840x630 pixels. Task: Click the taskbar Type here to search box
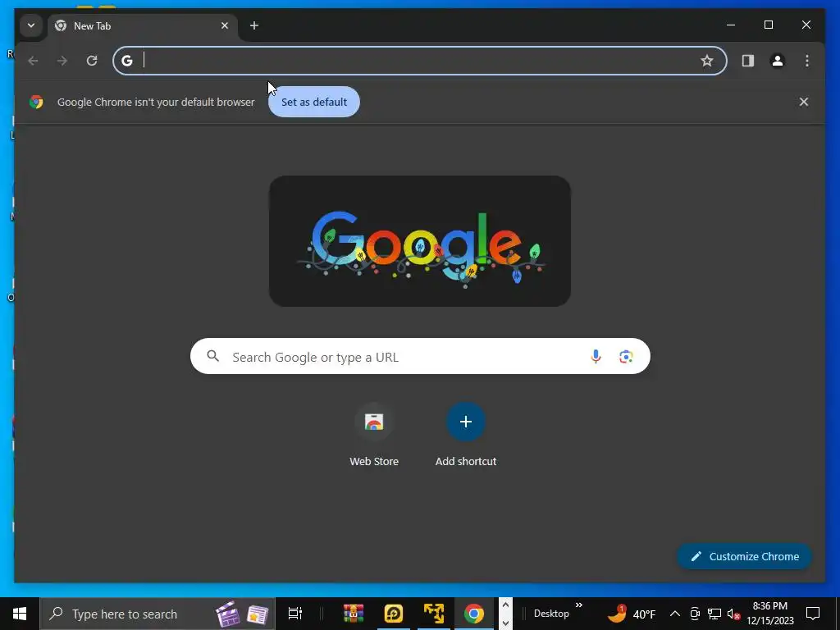point(157,614)
